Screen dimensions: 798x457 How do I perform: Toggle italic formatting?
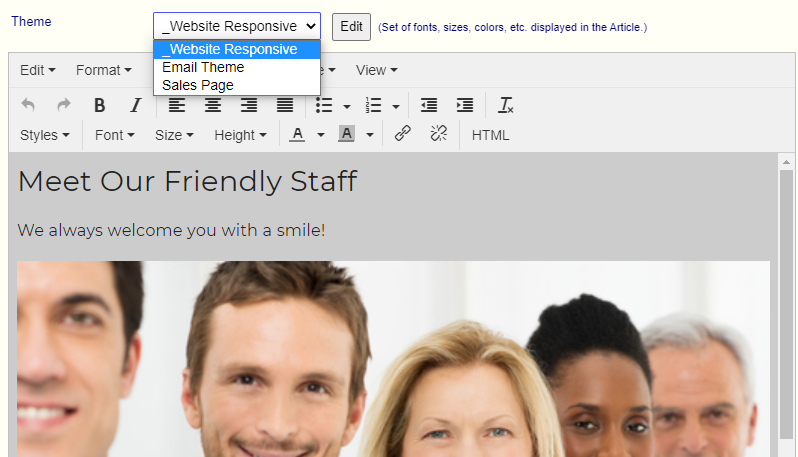pos(135,105)
